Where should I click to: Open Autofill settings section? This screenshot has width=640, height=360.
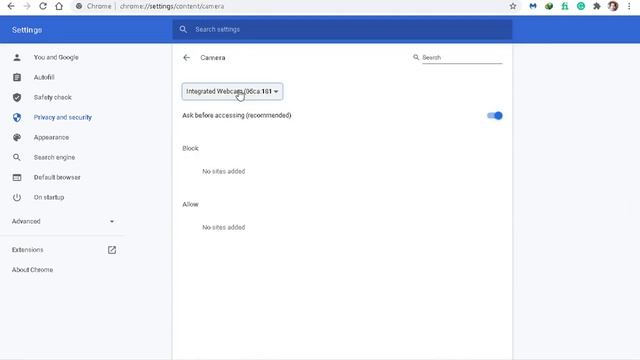click(x=44, y=78)
